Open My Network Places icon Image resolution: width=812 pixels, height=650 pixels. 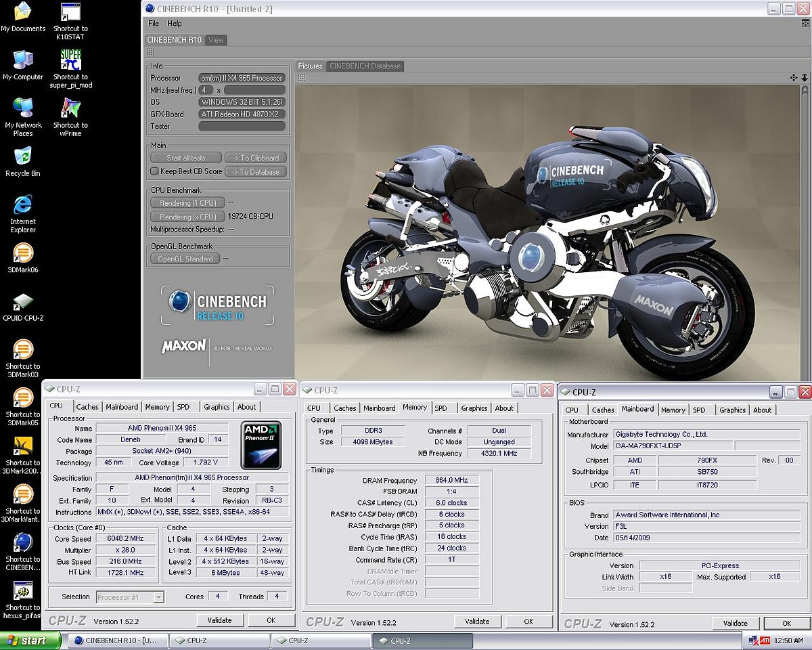(23, 118)
